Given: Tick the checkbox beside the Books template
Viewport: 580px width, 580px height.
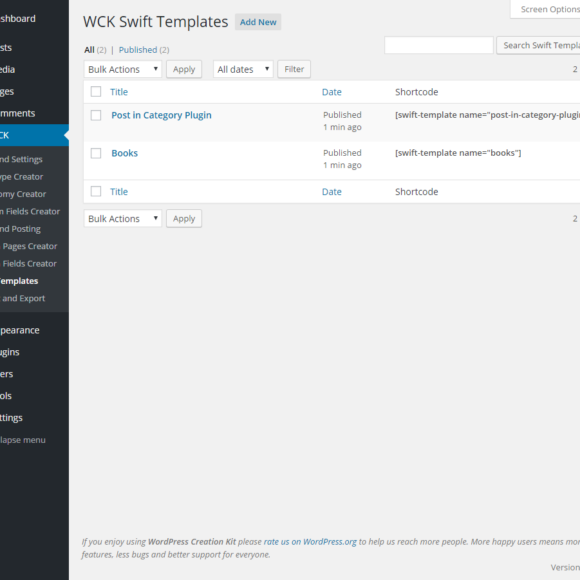Looking at the screenshot, I should pyautogui.click(x=96, y=153).
